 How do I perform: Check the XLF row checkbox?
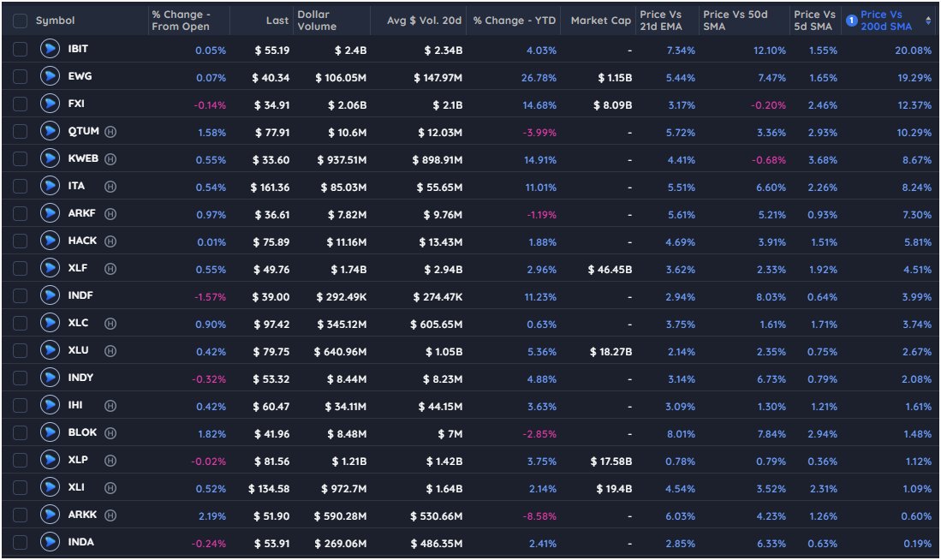point(20,269)
